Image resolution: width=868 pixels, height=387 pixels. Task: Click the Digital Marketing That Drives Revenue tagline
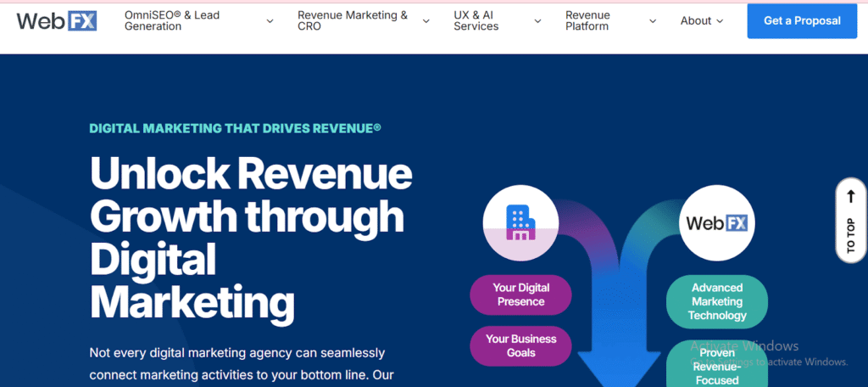235,128
